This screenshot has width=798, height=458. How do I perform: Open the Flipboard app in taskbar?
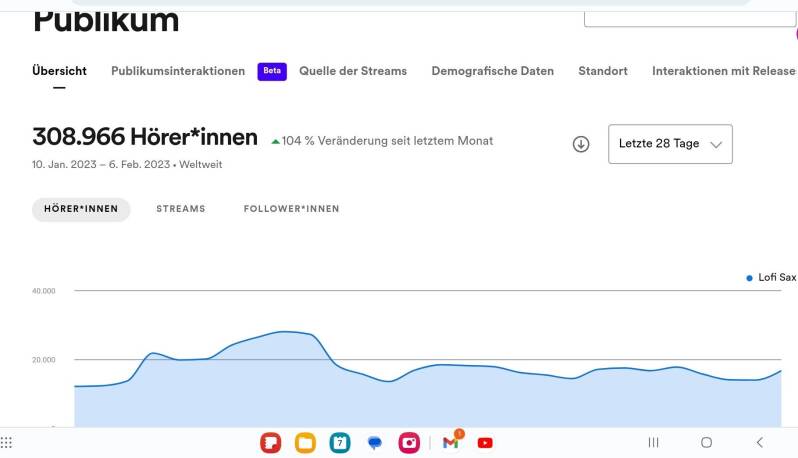pyautogui.click(x=271, y=442)
